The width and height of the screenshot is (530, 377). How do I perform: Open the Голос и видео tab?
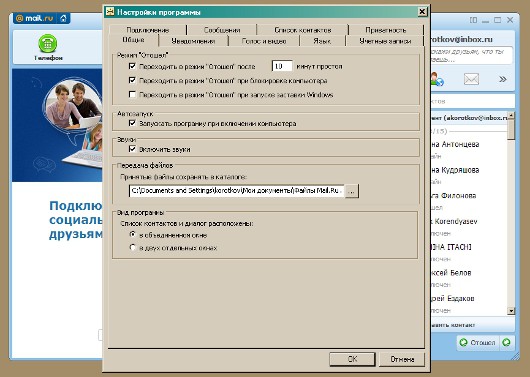pyautogui.click(x=264, y=41)
